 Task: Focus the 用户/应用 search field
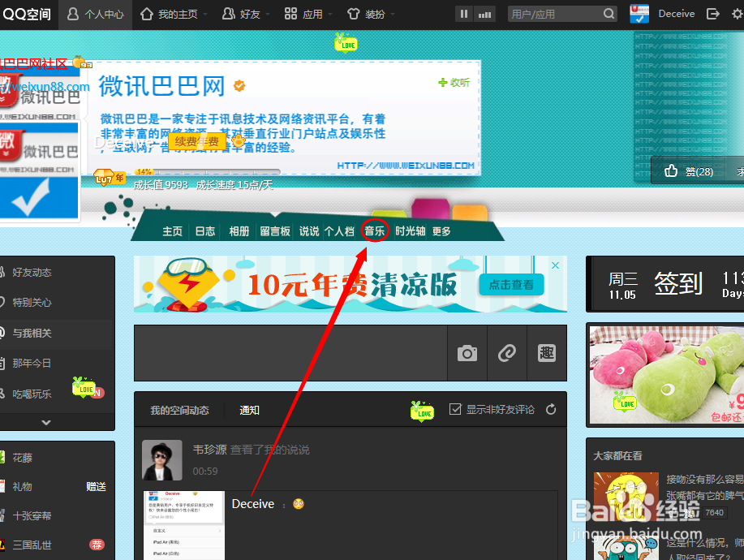click(x=554, y=15)
